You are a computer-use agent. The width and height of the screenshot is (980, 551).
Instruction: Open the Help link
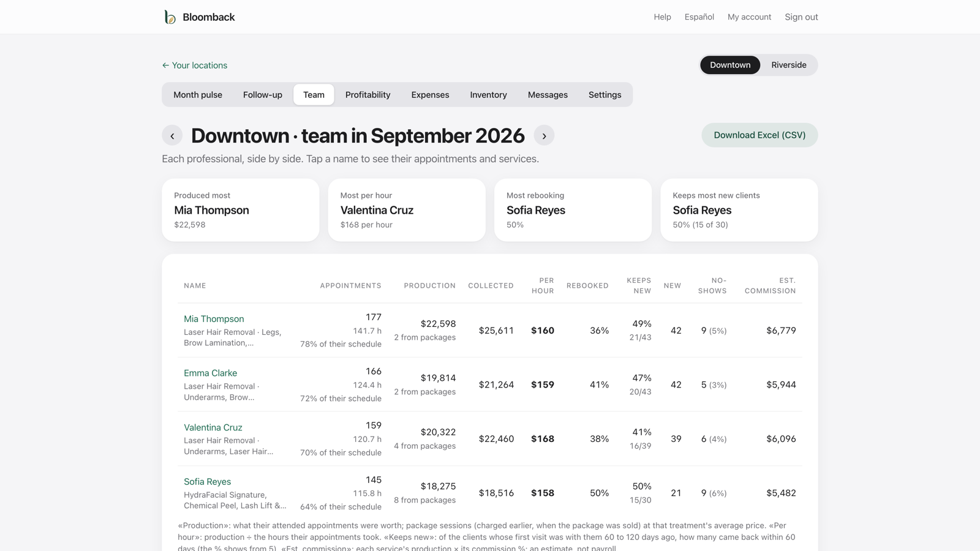[662, 17]
